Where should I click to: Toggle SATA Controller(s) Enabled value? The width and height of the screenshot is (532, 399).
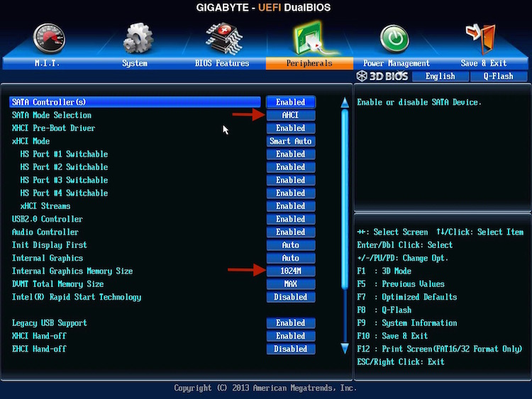(x=291, y=102)
